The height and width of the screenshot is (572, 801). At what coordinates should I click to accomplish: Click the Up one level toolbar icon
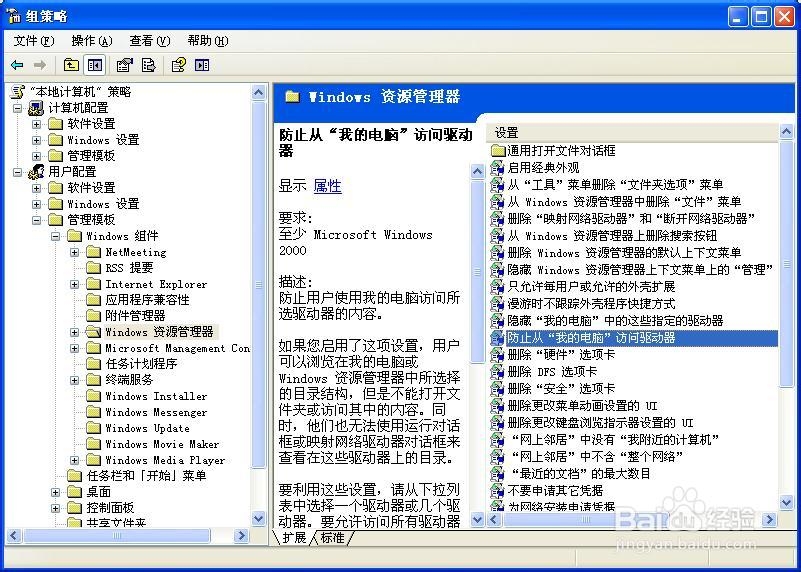click(71, 65)
